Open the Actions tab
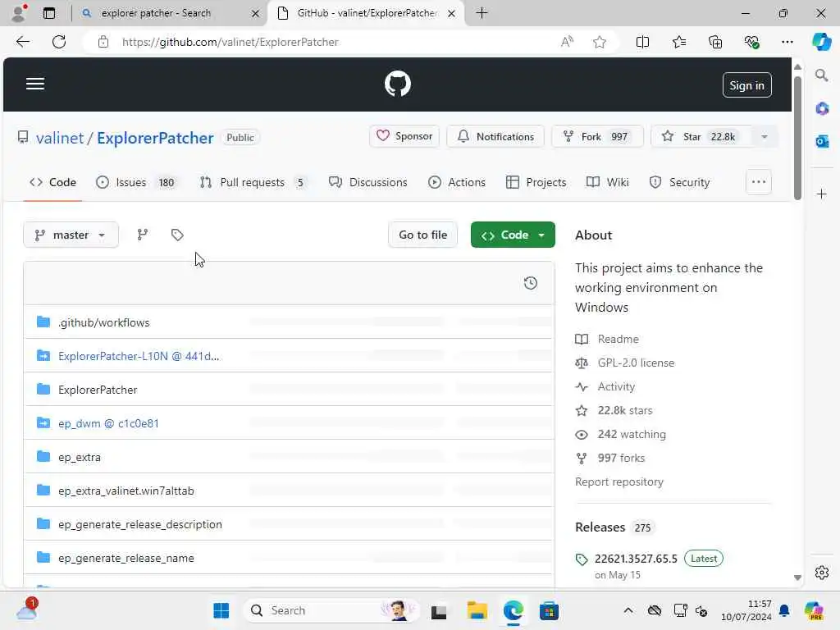 (457, 182)
